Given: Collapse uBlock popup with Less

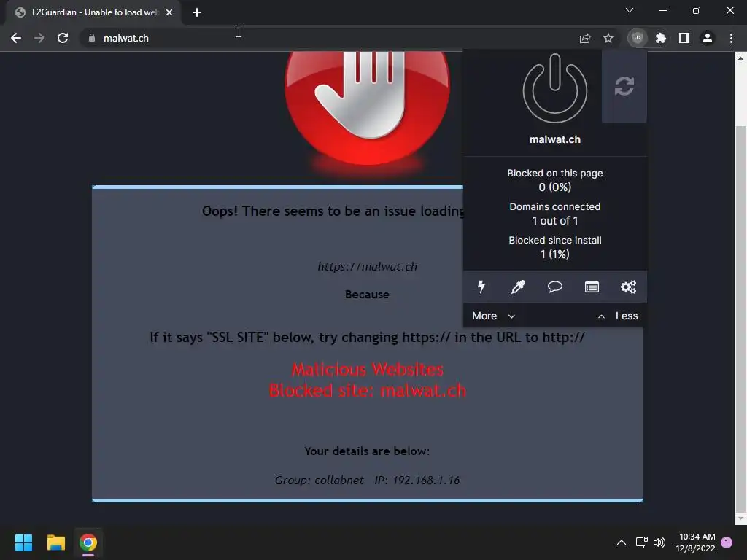Looking at the screenshot, I should pos(618,316).
